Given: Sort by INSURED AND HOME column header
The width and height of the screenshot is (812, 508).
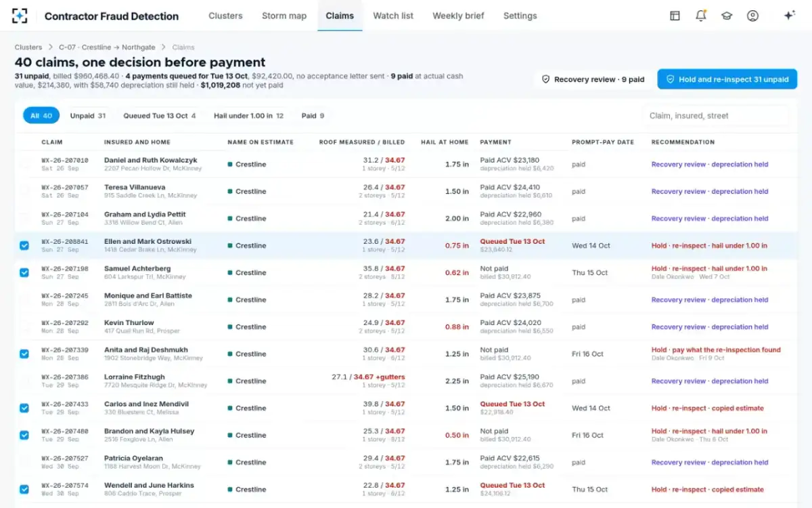Looking at the screenshot, I should [x=137, y=142].
